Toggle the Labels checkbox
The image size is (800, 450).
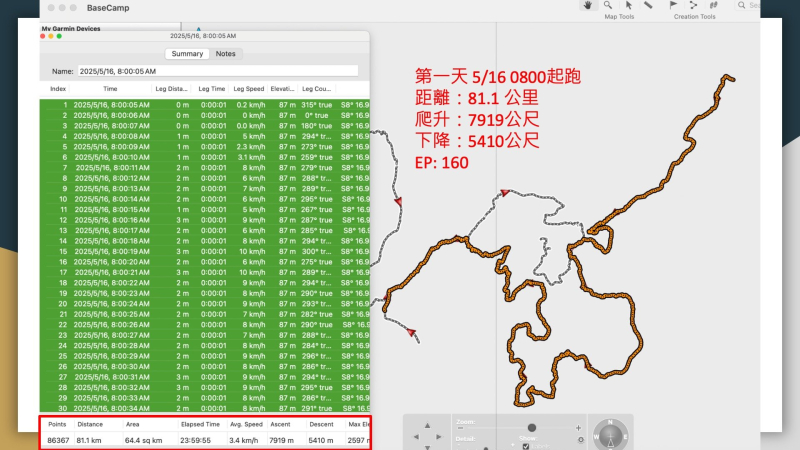pyautogui.click(x=526, y=446)
